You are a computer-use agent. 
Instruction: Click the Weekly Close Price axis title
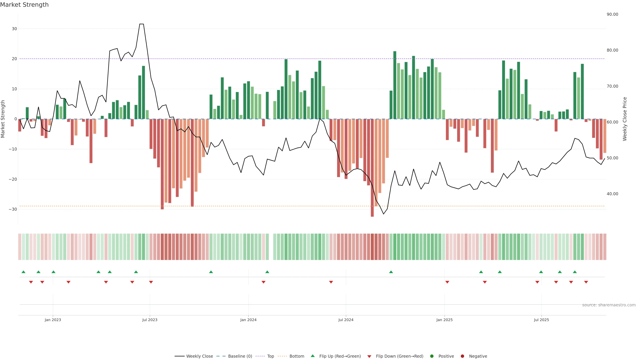tap(625, 119)
